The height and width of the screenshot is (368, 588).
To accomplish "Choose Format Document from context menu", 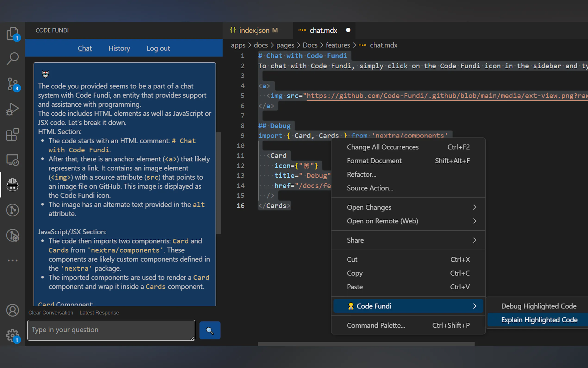I will [x=408, y=161].
